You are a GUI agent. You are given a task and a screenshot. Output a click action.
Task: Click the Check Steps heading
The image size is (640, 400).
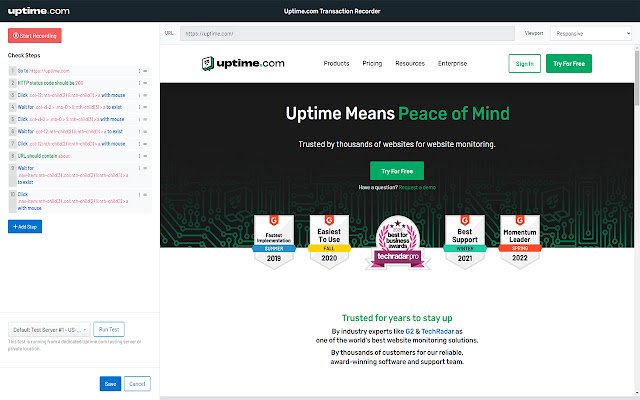click(24, 56)
